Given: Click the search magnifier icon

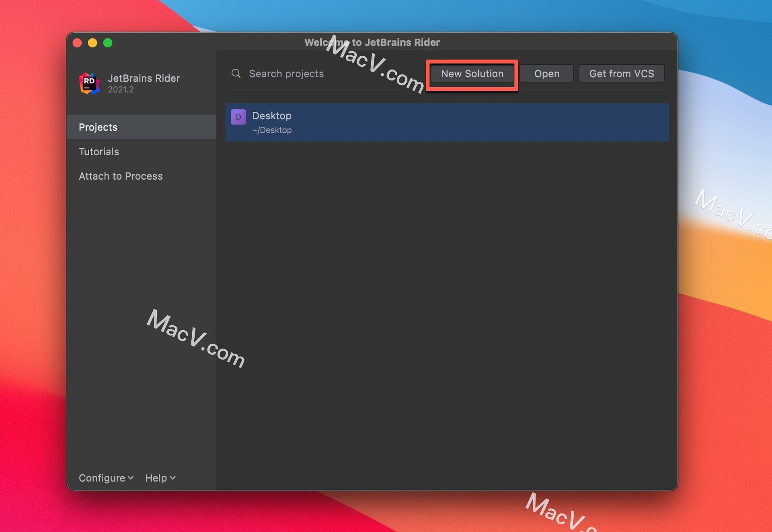Looking at the screenshot, I should point(236,73).
